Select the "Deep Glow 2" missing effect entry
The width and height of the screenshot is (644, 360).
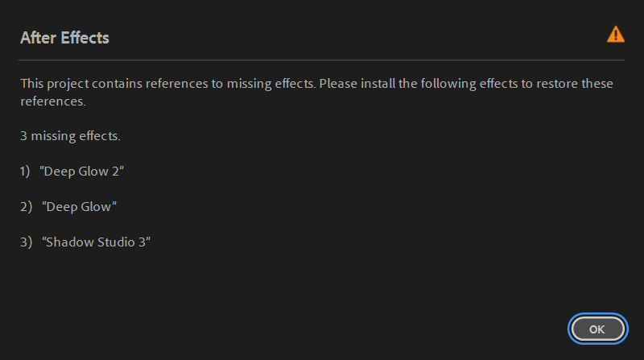(x=85, y=172)
